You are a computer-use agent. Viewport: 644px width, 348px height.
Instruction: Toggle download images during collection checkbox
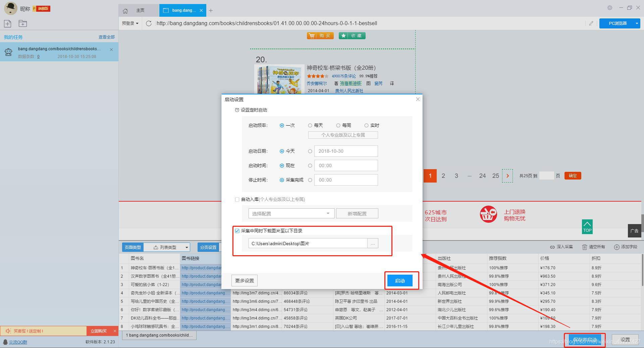[237, 231]
